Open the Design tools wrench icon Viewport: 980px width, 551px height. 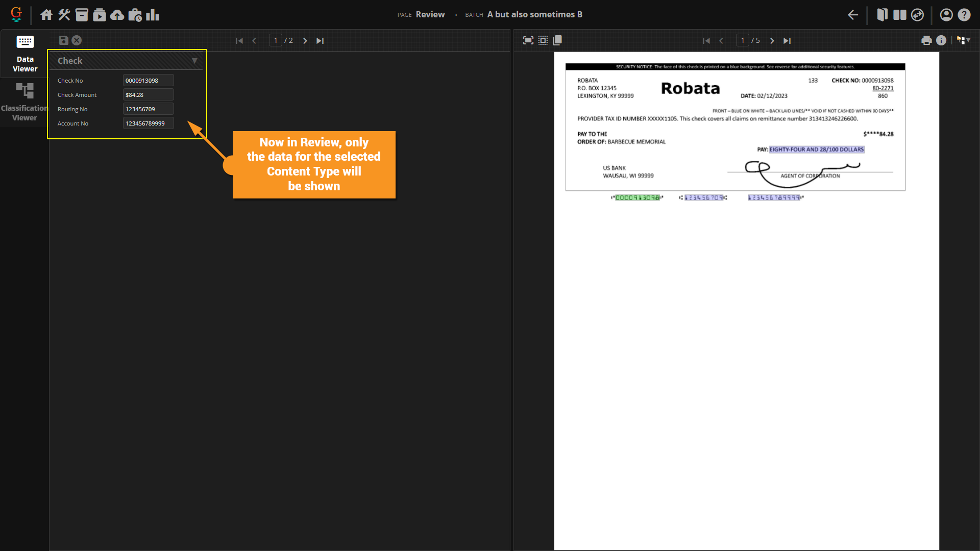coord(64,15)
